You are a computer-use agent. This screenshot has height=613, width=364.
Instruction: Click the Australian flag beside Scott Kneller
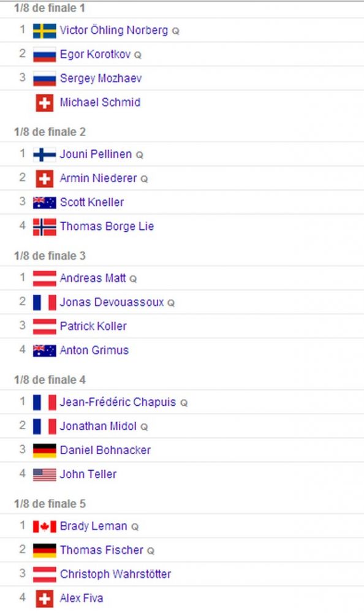[45, 202]
